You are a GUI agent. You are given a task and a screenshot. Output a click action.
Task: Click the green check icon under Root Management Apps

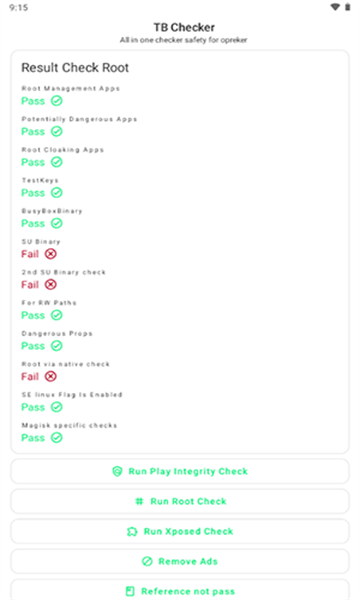57,101
